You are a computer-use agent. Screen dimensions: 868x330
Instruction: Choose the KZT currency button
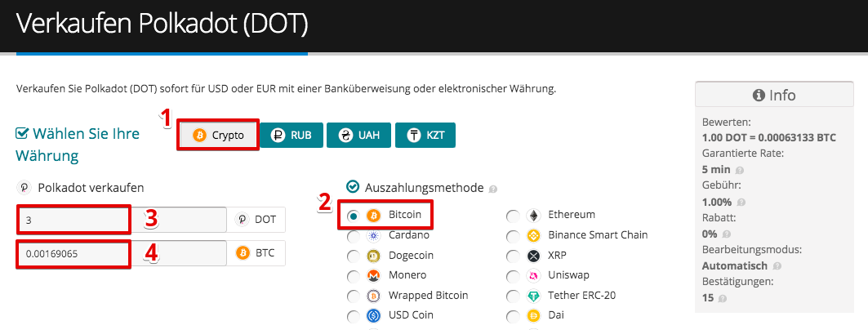click(x=425, y=135)
